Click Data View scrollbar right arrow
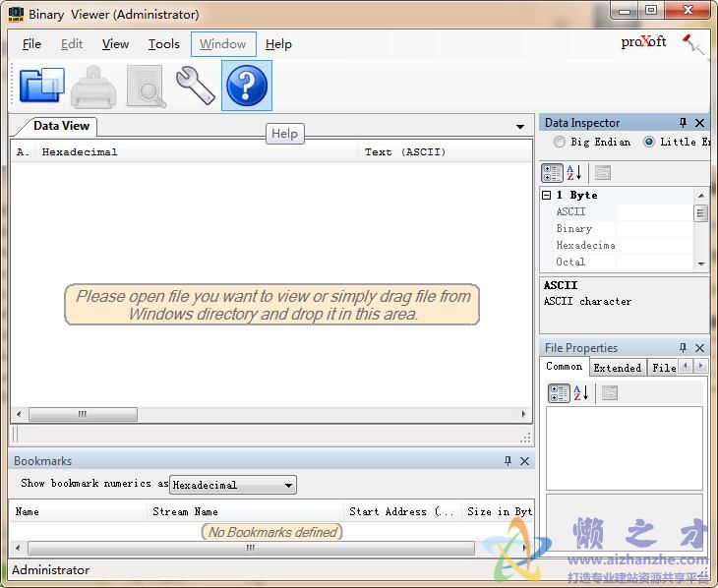Viewport: 718px width, 588px height. point(523,414)
